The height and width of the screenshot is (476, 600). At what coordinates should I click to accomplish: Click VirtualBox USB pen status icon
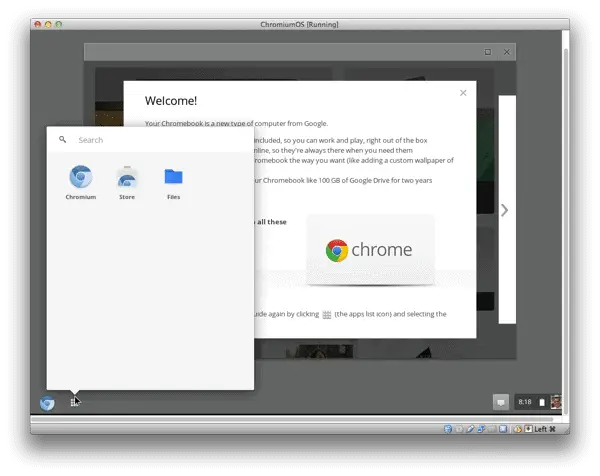pyautogui.click(x=470, y=429)
